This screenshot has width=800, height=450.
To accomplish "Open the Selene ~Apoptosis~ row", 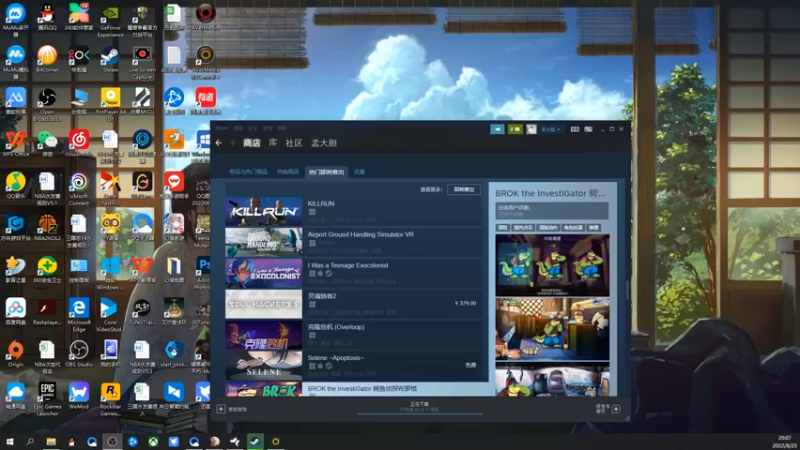I will pyautogui.click(x=353, y=365).
